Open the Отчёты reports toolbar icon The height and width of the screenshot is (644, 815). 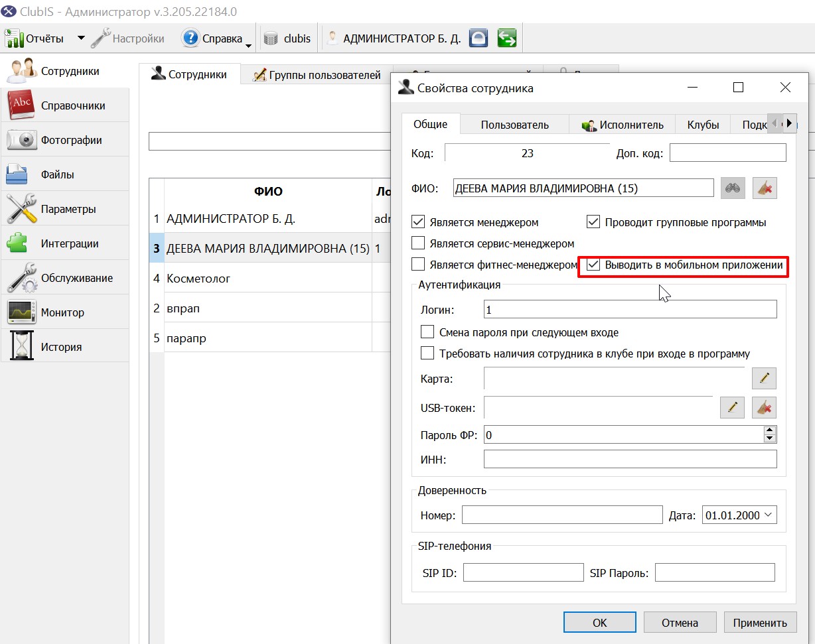click(x=15, y=38)
